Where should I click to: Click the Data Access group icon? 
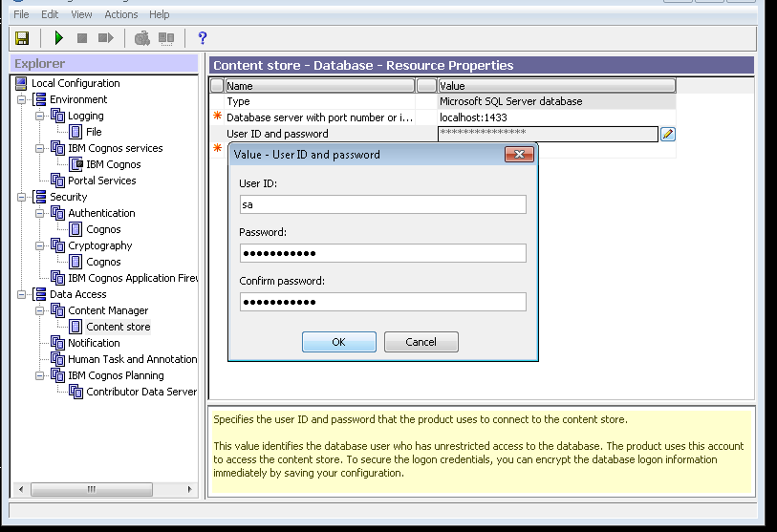(x=39, y=294)
